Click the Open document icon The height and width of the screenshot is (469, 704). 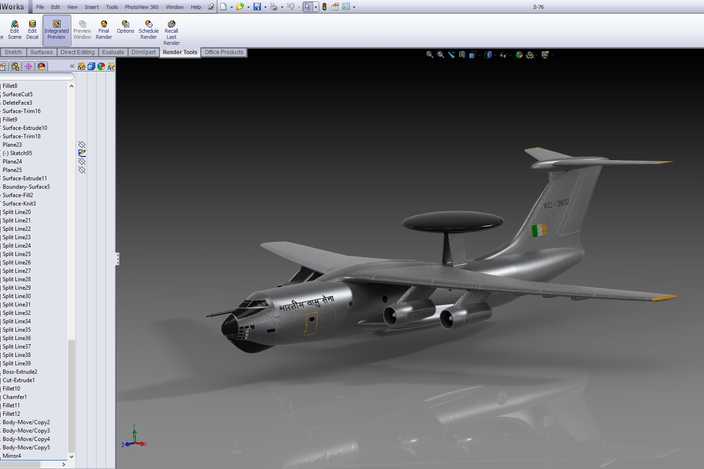[x=240, y=7]
